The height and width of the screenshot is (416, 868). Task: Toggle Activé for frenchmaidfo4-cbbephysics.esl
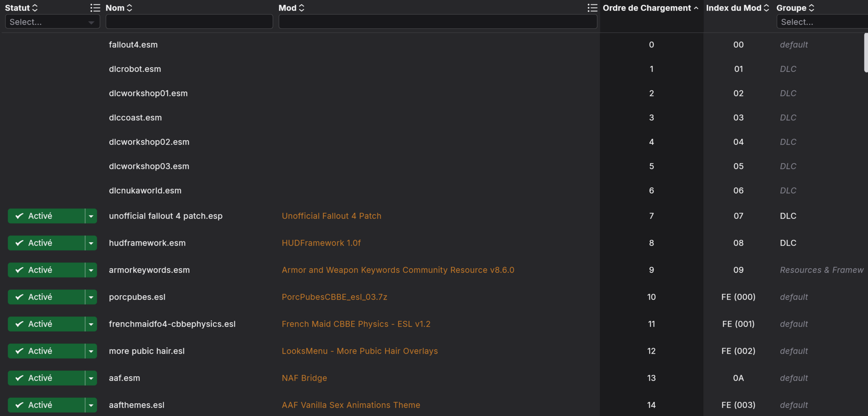pos(46,324)
